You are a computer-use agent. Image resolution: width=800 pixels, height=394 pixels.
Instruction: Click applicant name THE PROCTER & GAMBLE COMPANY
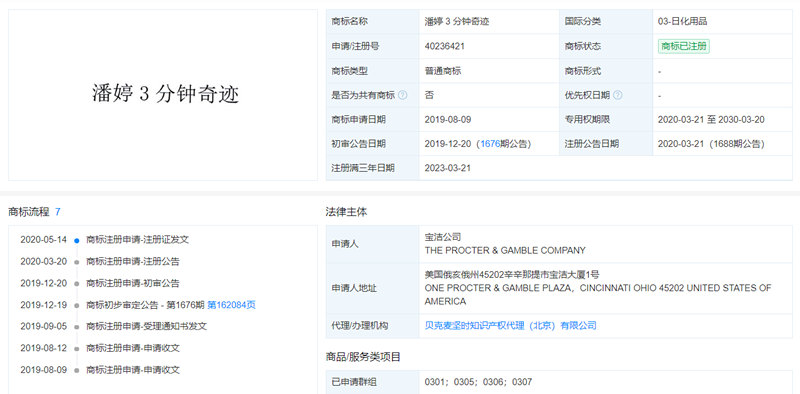(505, 251)
